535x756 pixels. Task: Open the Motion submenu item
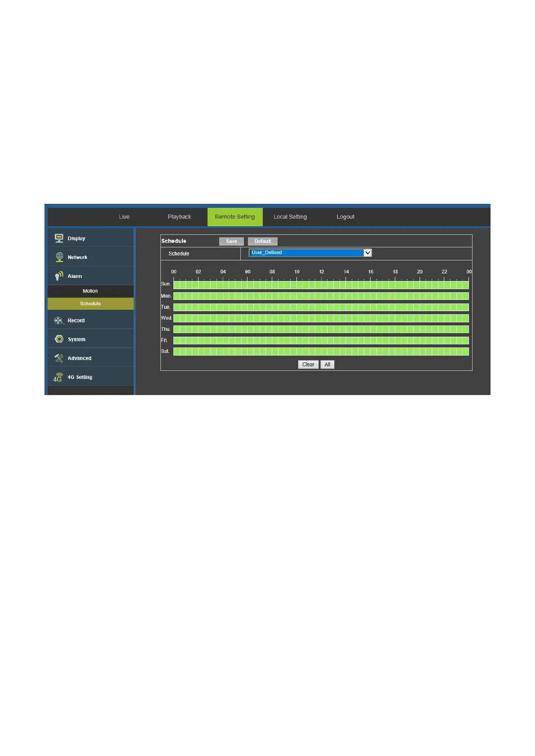[x=90, y=291]
